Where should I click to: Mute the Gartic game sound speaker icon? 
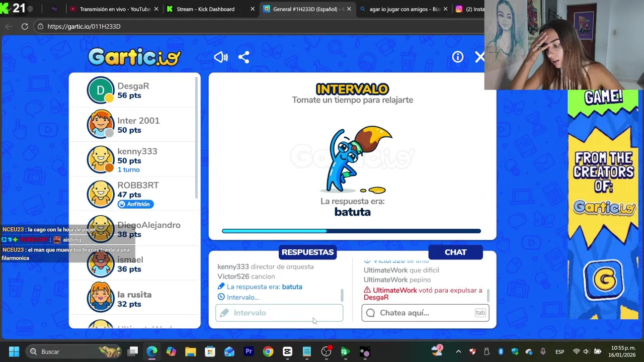(220, 57)
